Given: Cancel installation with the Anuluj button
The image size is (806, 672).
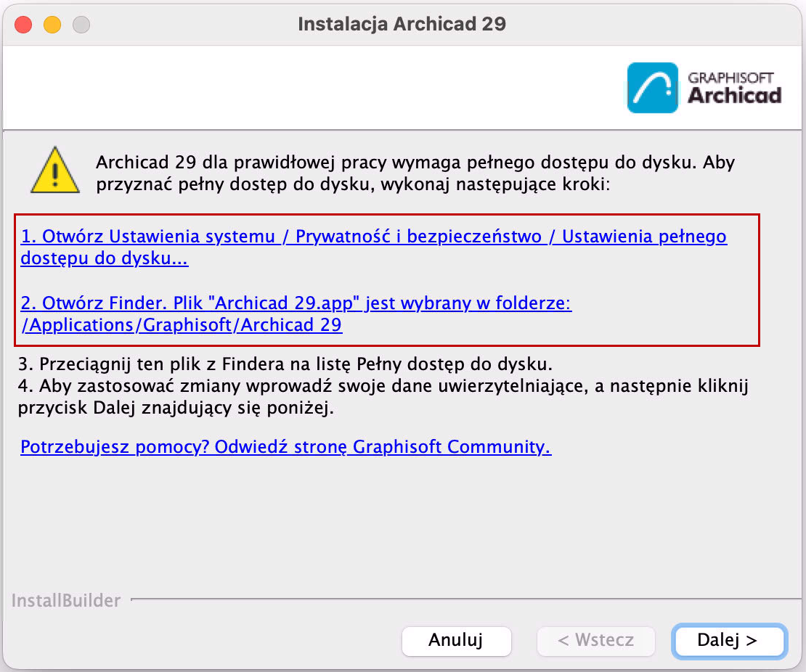Looking at the screenshot, I should coord(457,640).
